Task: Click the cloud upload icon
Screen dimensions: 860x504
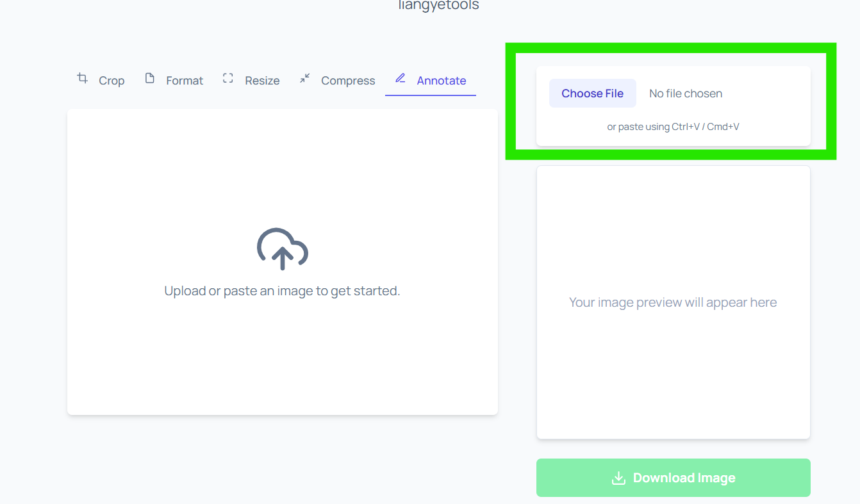Action: 282,250
